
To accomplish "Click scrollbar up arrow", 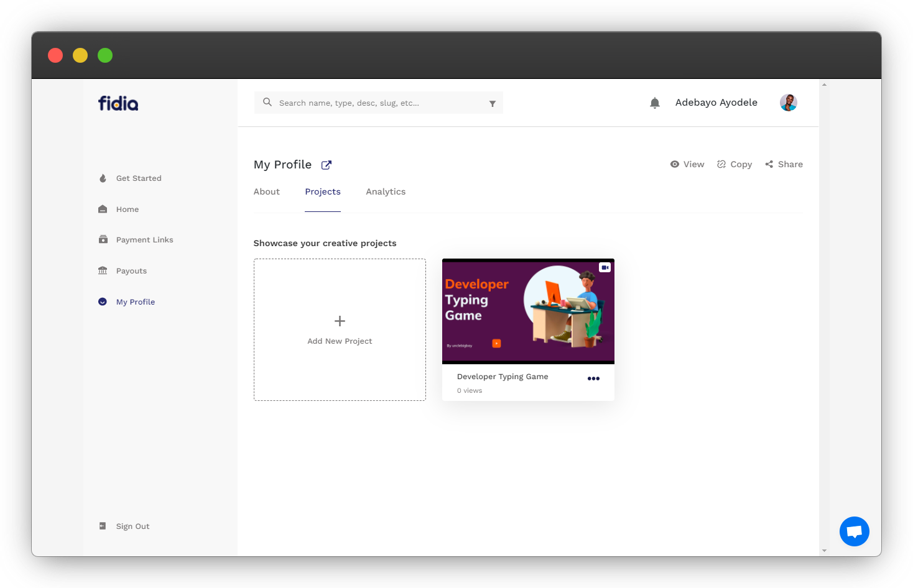I will click(x=824, y=85).
